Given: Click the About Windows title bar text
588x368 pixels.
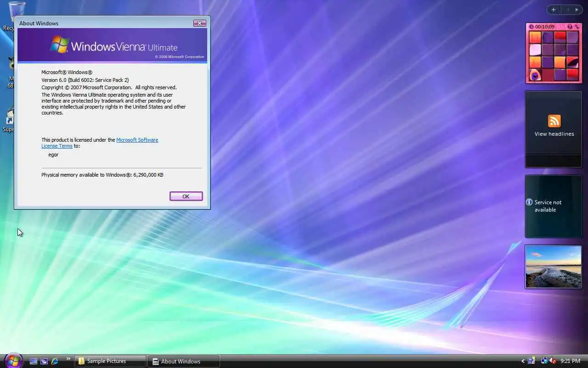Looking at the screenshot, I should (x=39, y=23).
